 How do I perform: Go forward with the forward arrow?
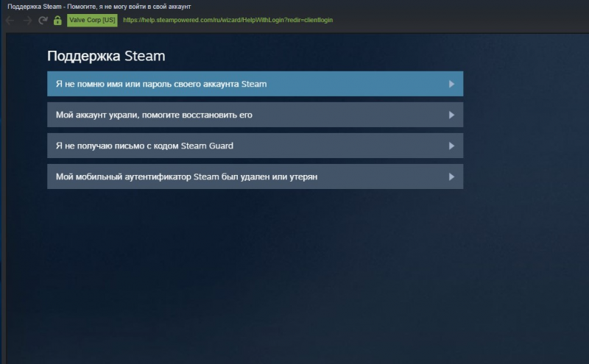point(27,21)
